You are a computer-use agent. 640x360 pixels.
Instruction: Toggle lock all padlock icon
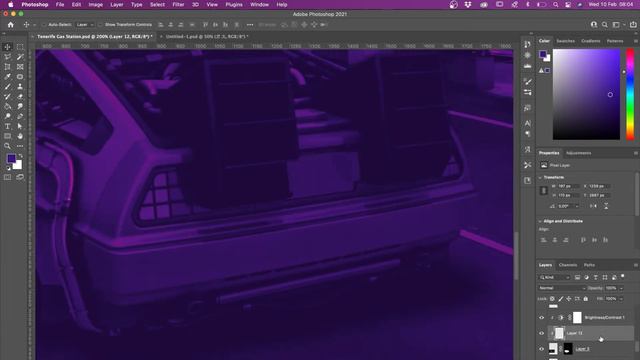(586, 299)
